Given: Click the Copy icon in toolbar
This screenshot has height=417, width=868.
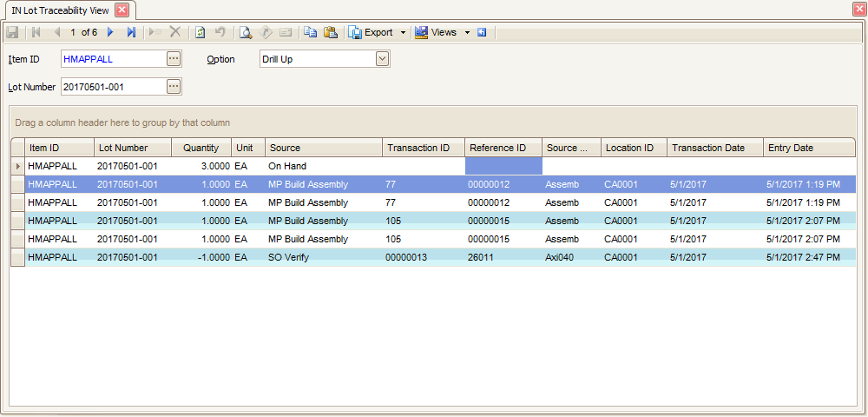Looking at the screenshot, I should tap(310, 32).
